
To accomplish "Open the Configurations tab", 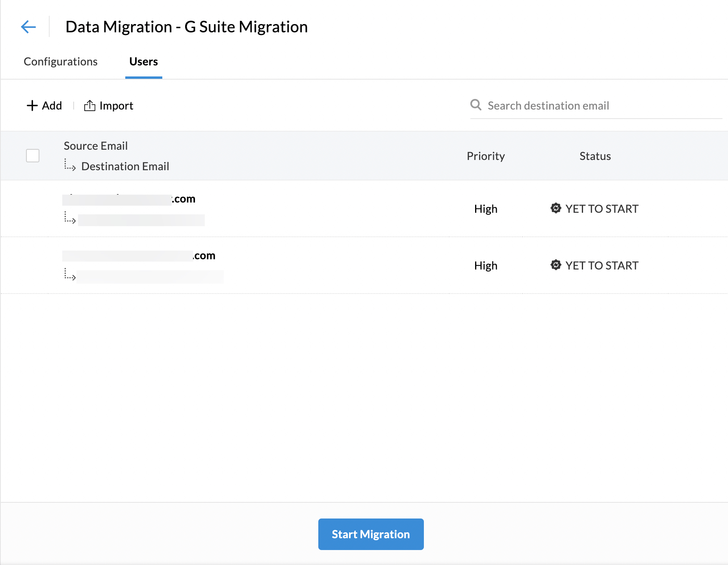I will coord(61,61).
